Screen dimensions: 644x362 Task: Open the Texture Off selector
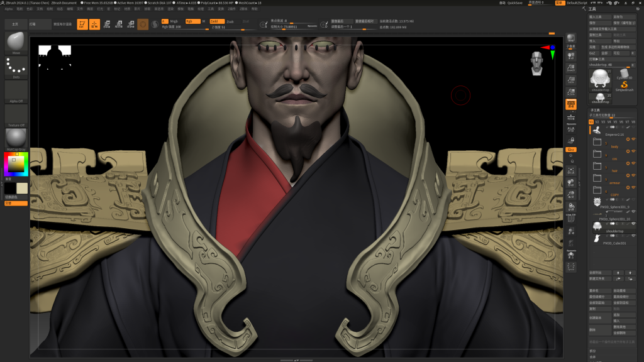click(x=16, y=116)
